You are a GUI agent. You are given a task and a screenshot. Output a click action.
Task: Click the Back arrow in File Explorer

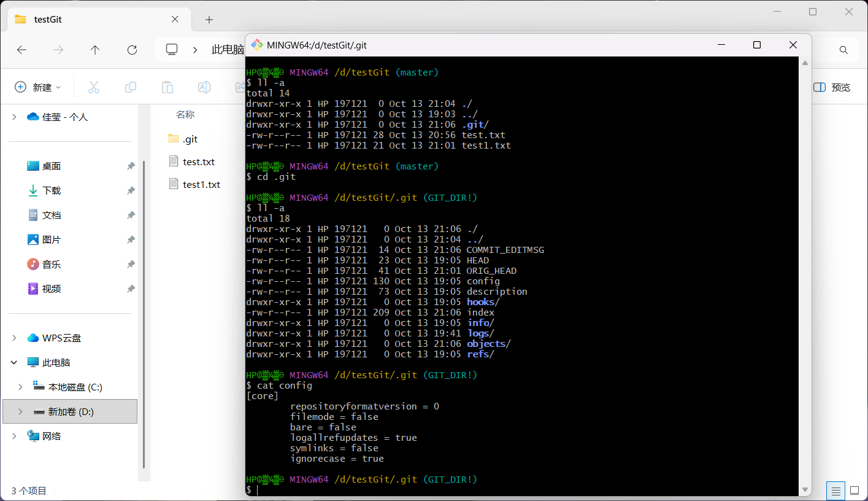(x=22, y=50)
